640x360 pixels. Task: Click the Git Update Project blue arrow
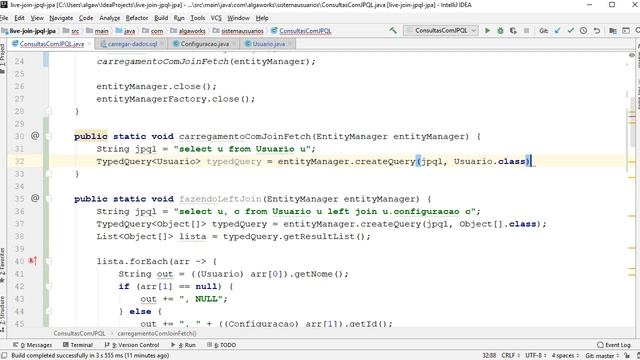click(557, 31)
